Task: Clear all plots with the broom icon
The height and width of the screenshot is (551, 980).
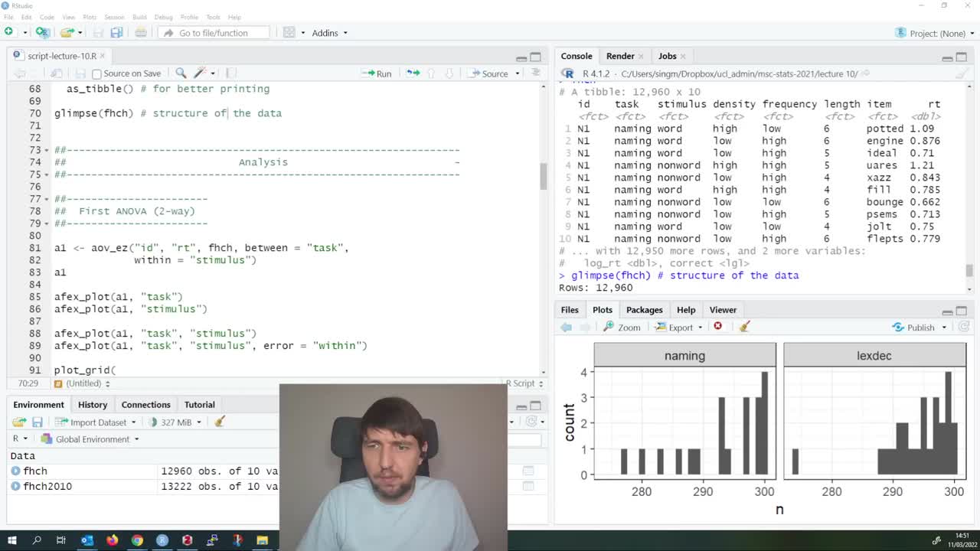Action: pyautogui.click(x=743, y=327)
